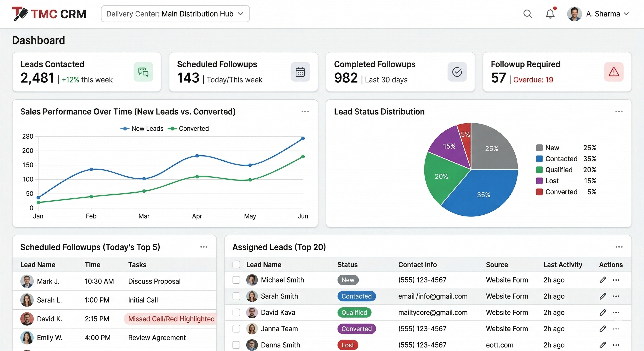Open the Assigned Leads panel more options
The width and height of the screenshot is (644, 351).
pos(619,247)
